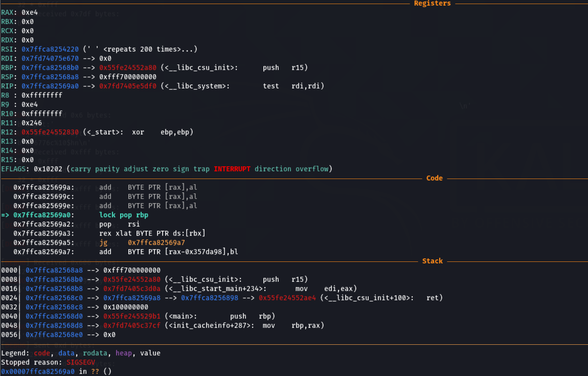Viewport: 588px width, 376px height.
Task: Select the red 'INTERRUPT' flag
Action: [232, 169]
